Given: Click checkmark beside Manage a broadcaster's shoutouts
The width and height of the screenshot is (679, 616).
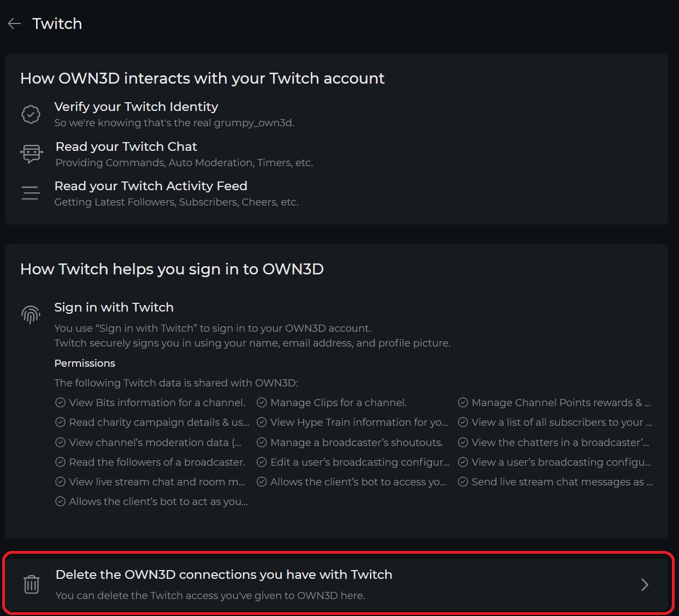Looking at the screenshot, I should click(262, 443).
